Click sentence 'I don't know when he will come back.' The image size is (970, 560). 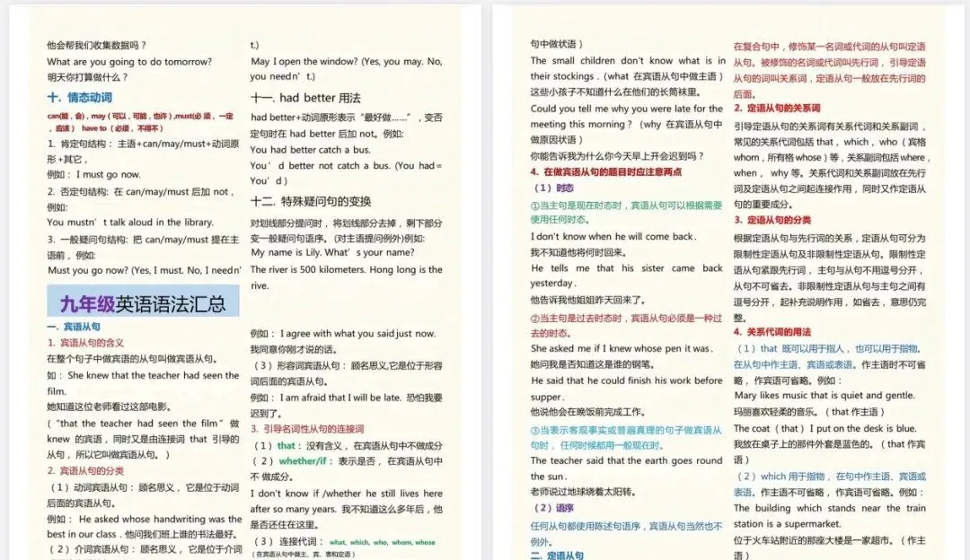click(x=613, y=236)
